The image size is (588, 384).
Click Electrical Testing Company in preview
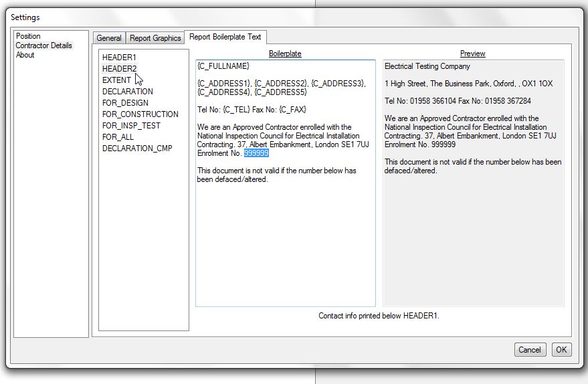[x=427, y=66]
